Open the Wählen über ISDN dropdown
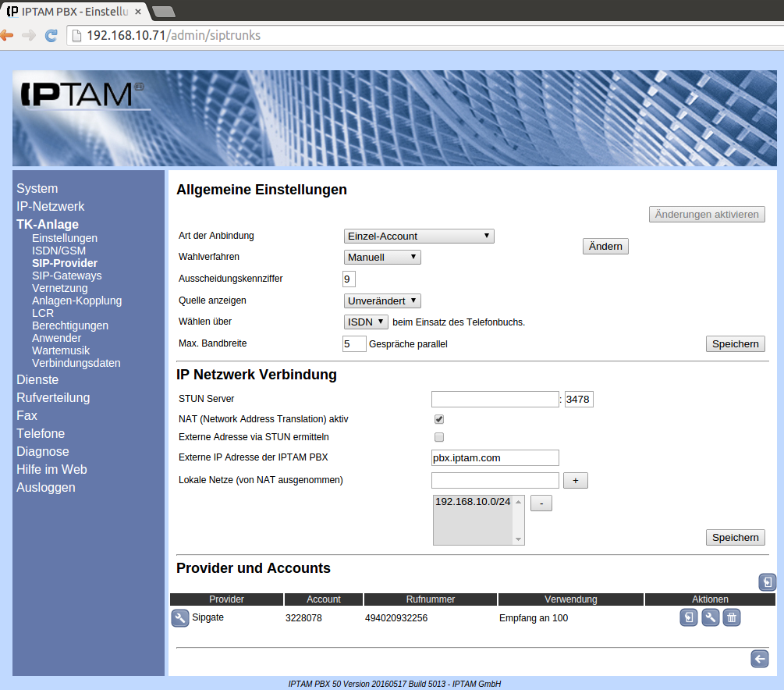 tap(366, 322)
